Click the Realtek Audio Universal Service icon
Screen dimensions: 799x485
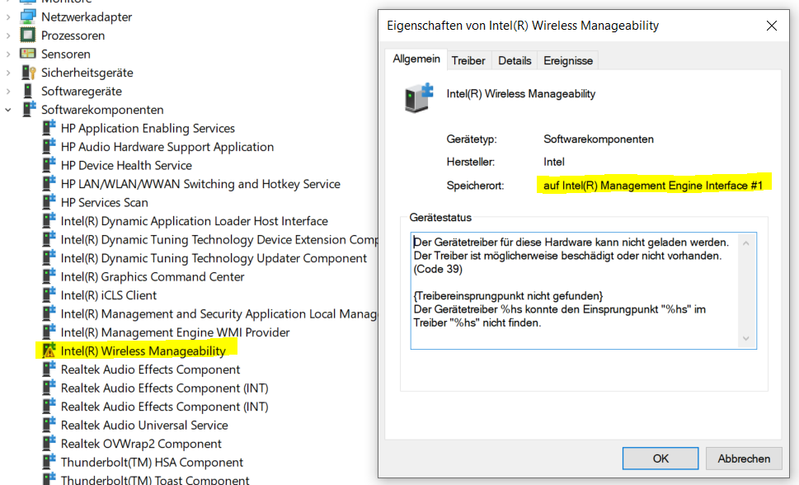(x=48, y=425)
